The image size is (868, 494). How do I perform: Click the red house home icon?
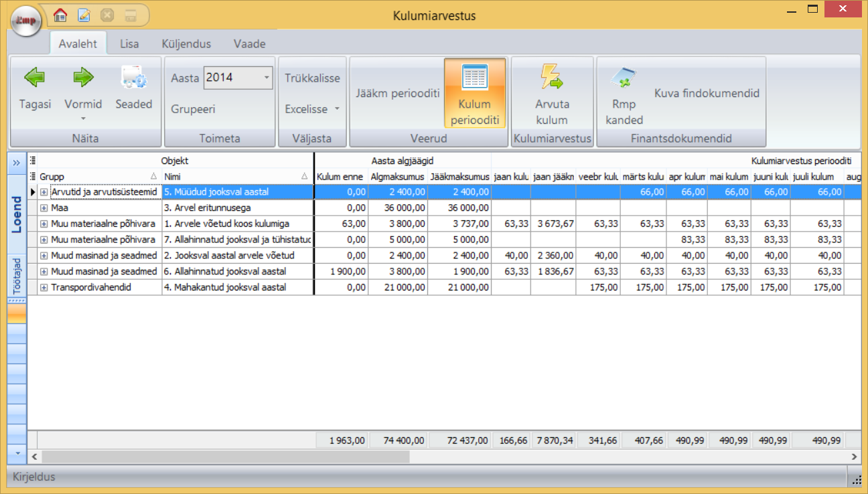(x=60, y=15)
